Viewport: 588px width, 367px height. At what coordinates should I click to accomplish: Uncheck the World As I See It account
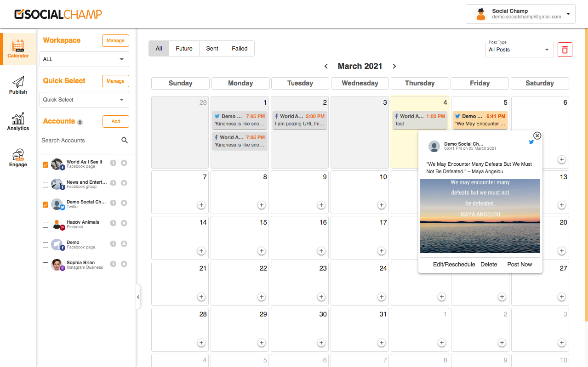(46, 164)
